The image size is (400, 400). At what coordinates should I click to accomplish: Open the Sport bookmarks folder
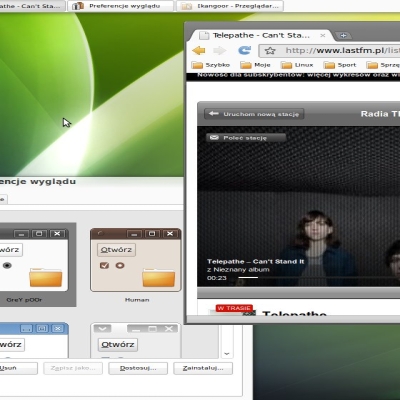[340, 65]
